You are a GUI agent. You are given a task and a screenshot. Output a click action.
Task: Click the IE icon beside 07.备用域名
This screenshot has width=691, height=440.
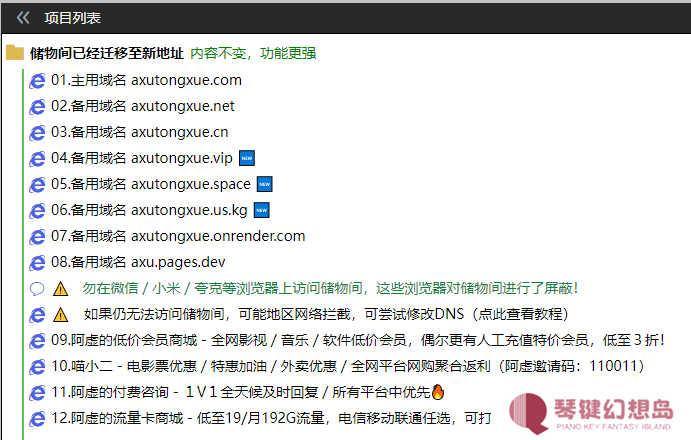37,237
